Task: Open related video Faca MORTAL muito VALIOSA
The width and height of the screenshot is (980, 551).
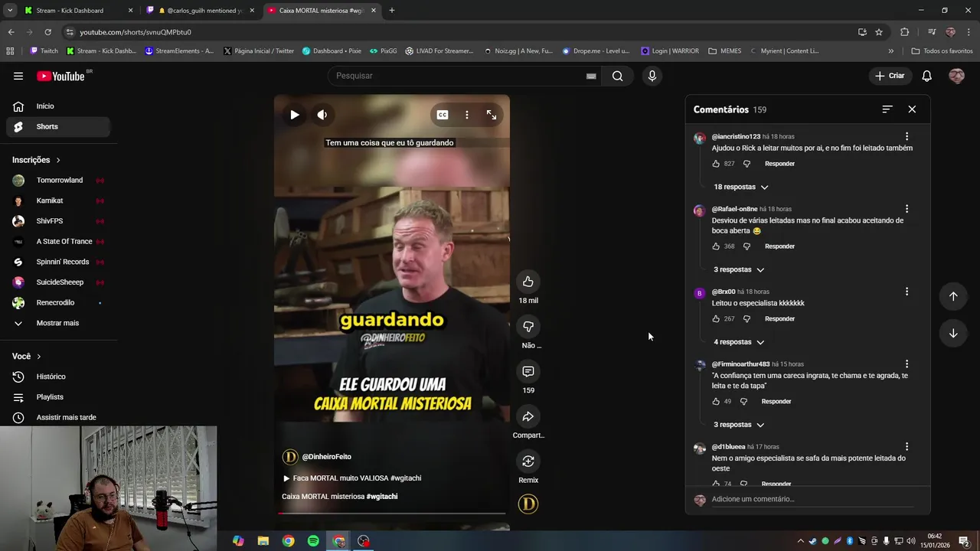Action: click(352, 478)
